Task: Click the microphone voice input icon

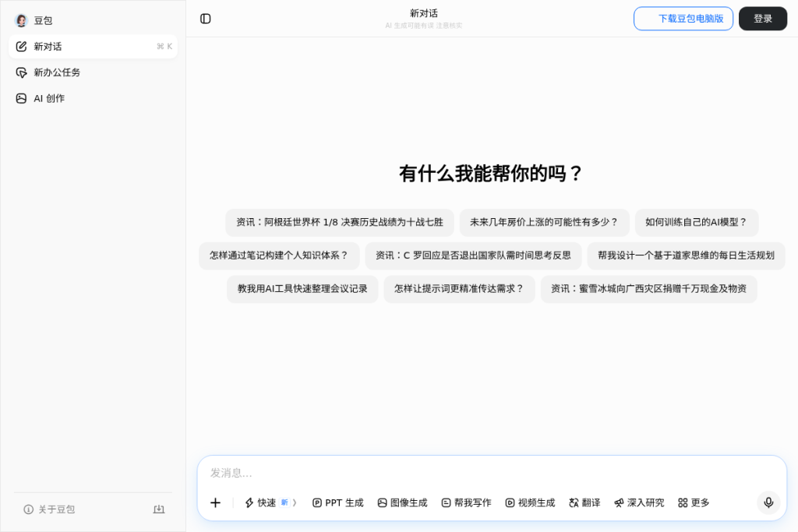Action: [x=768, y=502]
